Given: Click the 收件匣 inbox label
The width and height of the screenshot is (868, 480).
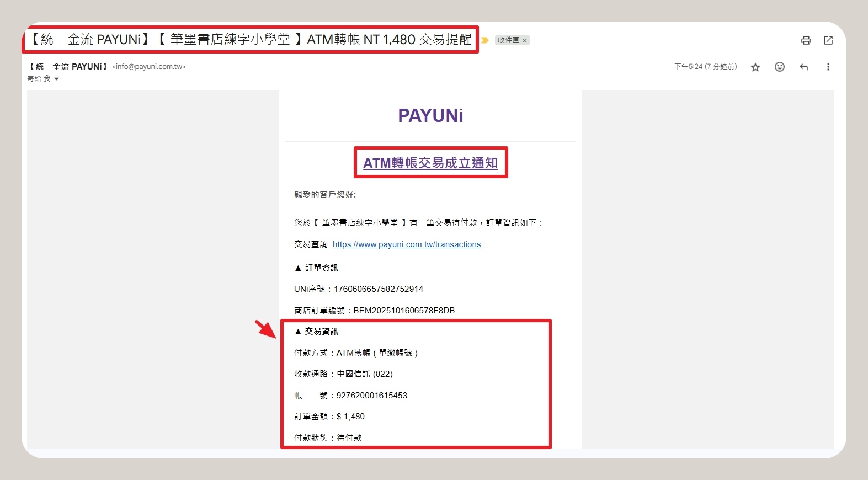Looking at the screenshot, I should [508, 40].
